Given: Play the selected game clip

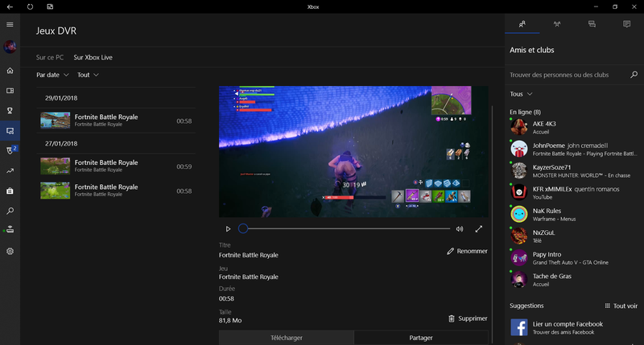Looking at the screenshot, I should [228, 229].
